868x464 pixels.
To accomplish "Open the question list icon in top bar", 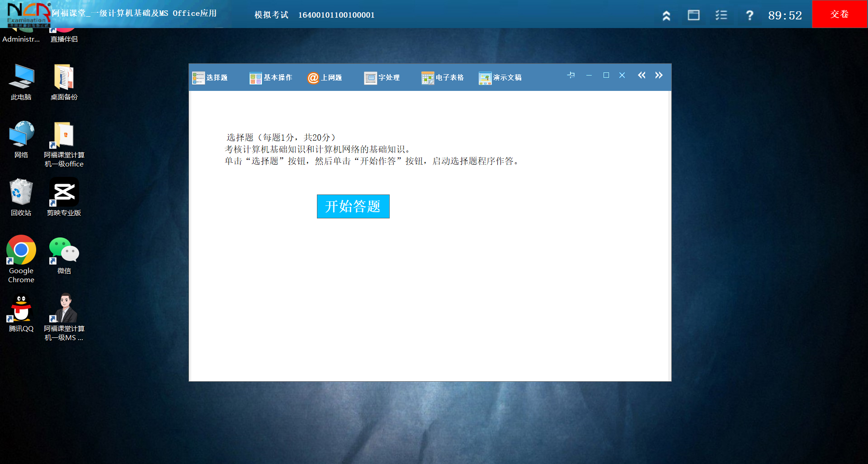I will pyautogui.click(x=721, y=14).
